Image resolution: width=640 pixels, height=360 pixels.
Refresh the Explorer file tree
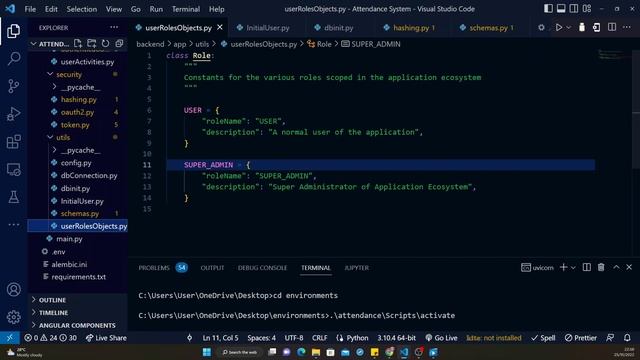[105, 43]
